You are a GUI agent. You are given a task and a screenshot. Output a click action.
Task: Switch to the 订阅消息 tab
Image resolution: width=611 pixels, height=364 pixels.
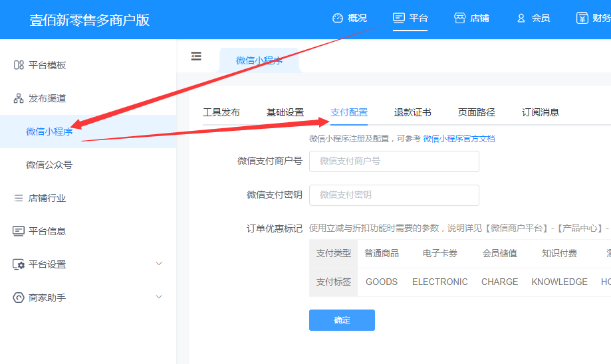tap(541, 112)
